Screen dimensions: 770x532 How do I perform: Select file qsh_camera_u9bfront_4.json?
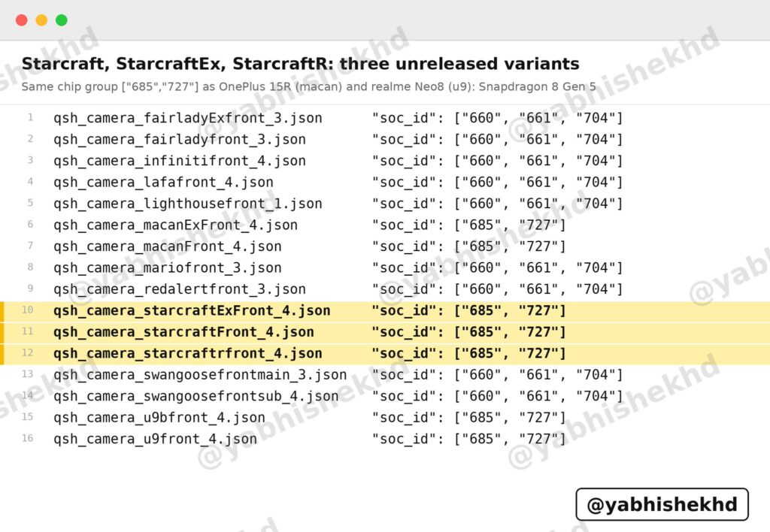tap(159, 418)
